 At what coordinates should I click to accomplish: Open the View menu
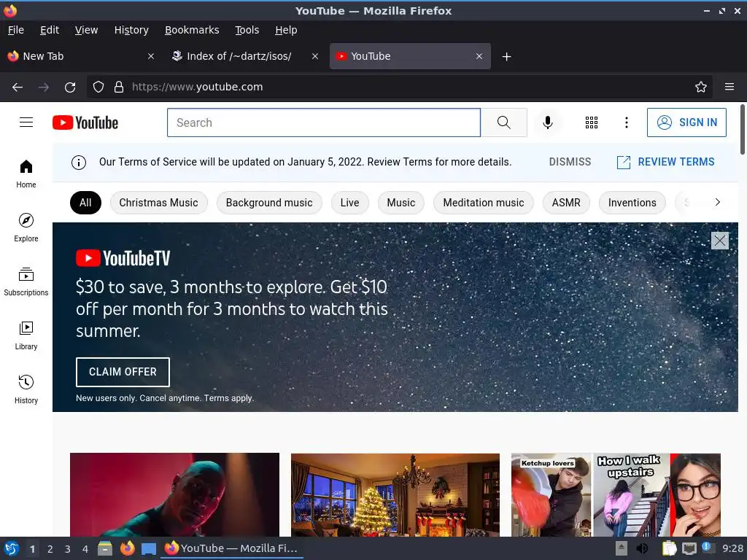tap(86, 30)
